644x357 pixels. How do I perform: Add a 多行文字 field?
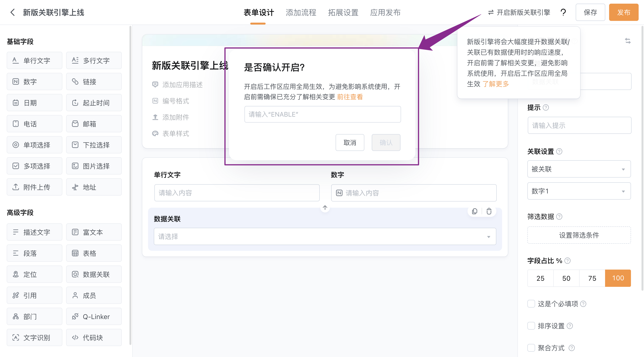pyautogui.click(x=94, y=61)
